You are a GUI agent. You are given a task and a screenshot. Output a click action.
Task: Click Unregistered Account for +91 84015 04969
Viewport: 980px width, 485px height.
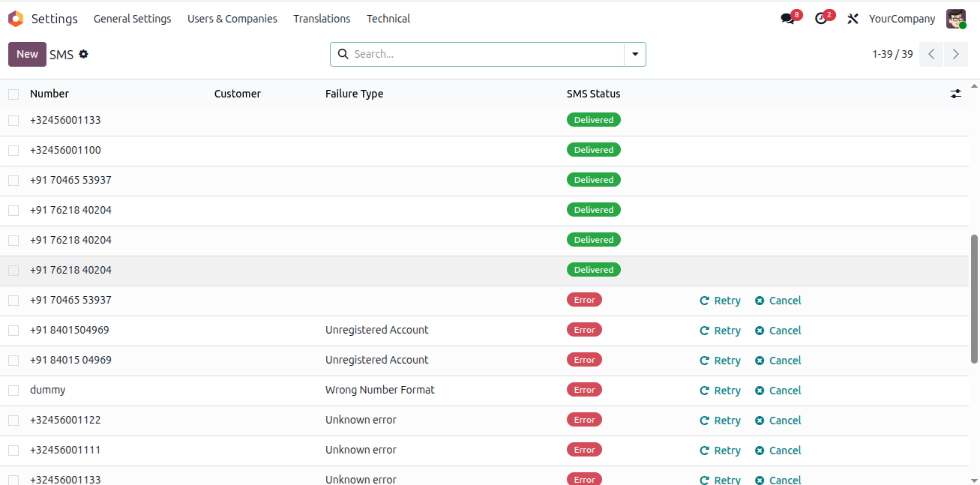pos(377,360)
